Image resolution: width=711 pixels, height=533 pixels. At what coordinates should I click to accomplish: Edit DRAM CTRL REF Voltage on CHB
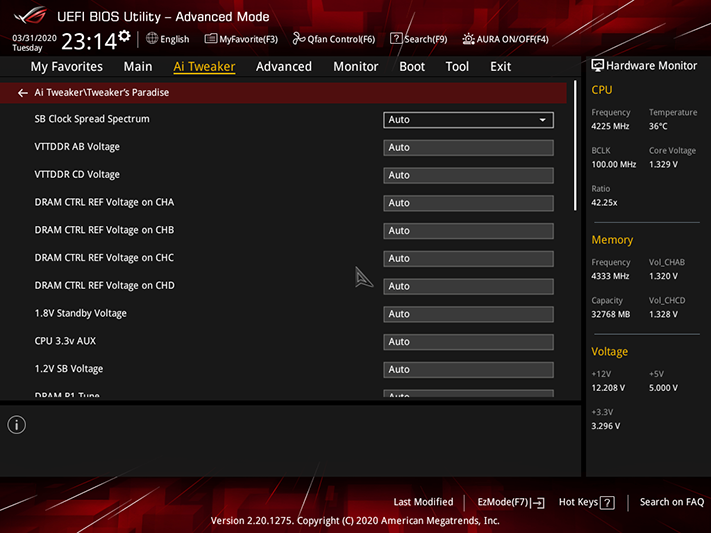click(x=468, y=230)
